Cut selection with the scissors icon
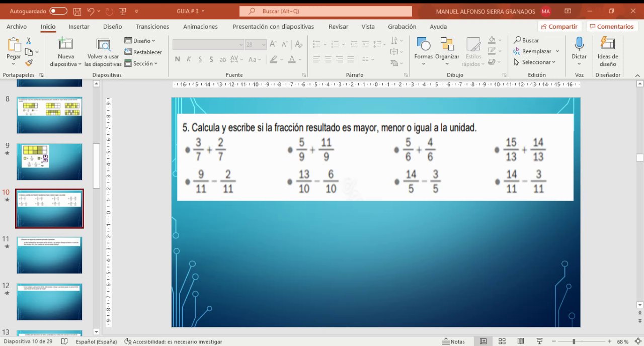The width and height of the screenshot is (644, 346). [29, 41]
